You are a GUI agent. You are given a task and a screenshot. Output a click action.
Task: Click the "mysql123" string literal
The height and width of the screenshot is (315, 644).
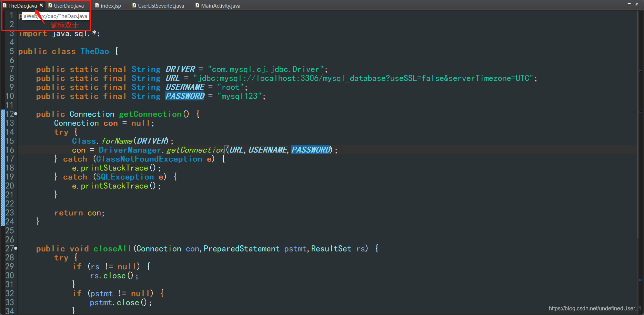click(x=240, y=96)
